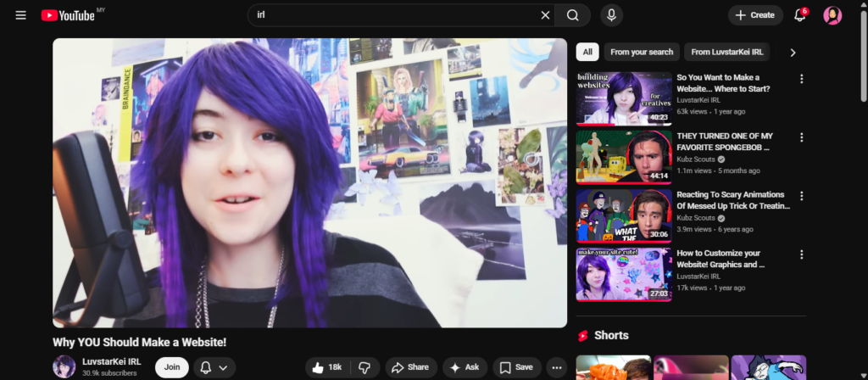Screen dimensions: 868x380
Task: Start voice search with microphone icon
Action: pyautogui.click(x=610, y=15)
